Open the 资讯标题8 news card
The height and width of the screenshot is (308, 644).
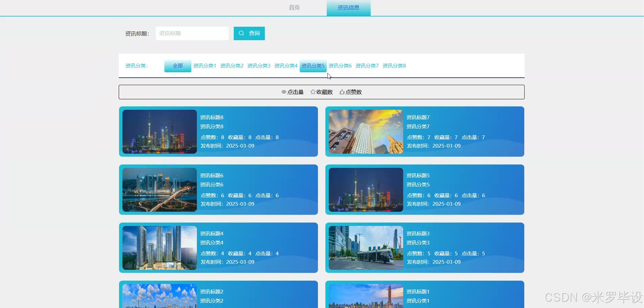click(x=218, y=131)
